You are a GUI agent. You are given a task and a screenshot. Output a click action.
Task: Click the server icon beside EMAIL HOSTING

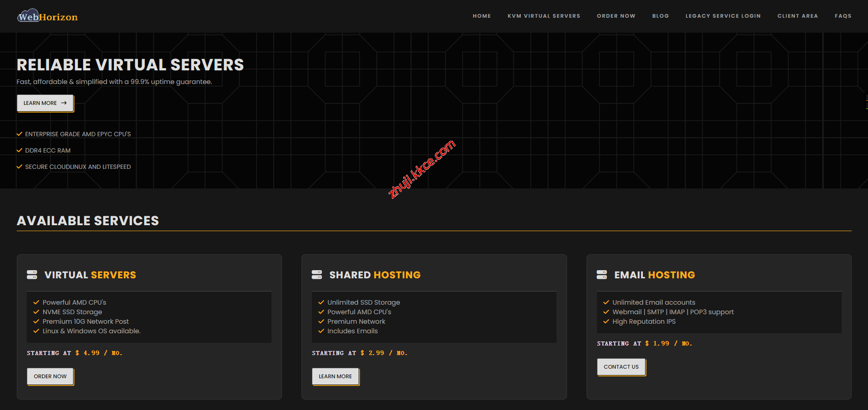(602, 274)
